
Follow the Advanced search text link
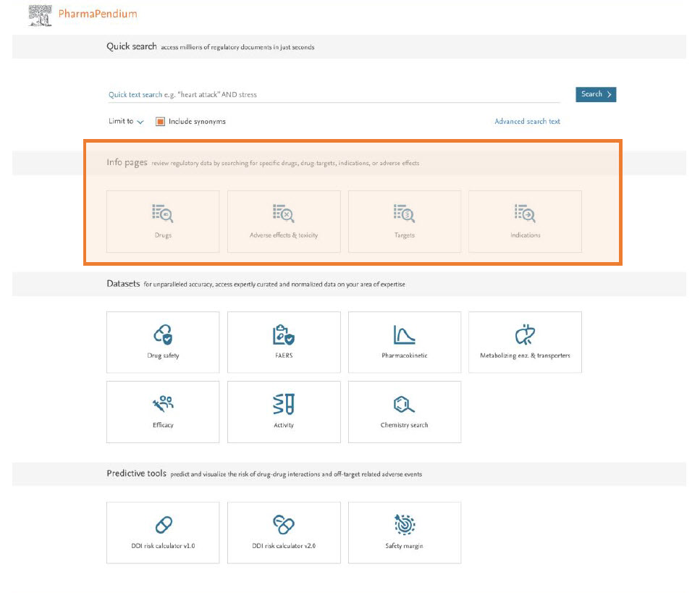pos(527,122)
